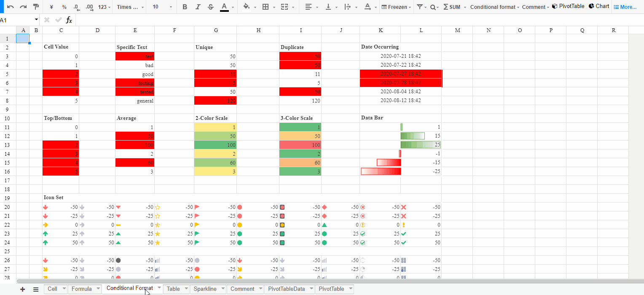Click the borders grid icon
This screenshot has width=644, height=295.
(x=265, y=7)
